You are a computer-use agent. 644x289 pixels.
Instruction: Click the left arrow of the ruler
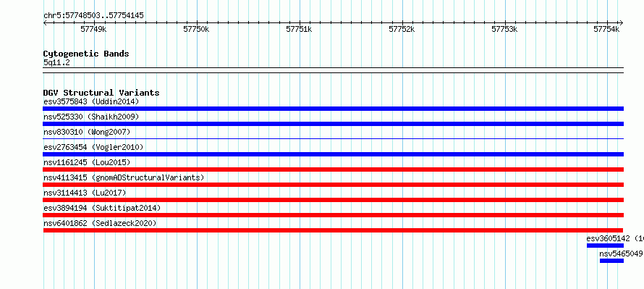(45, 23)
